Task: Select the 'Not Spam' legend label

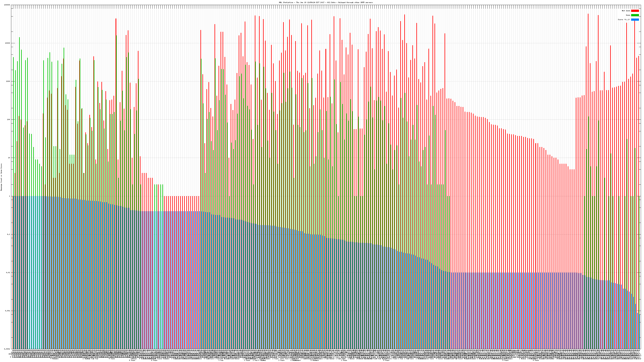Action: (x=626, y=11)
